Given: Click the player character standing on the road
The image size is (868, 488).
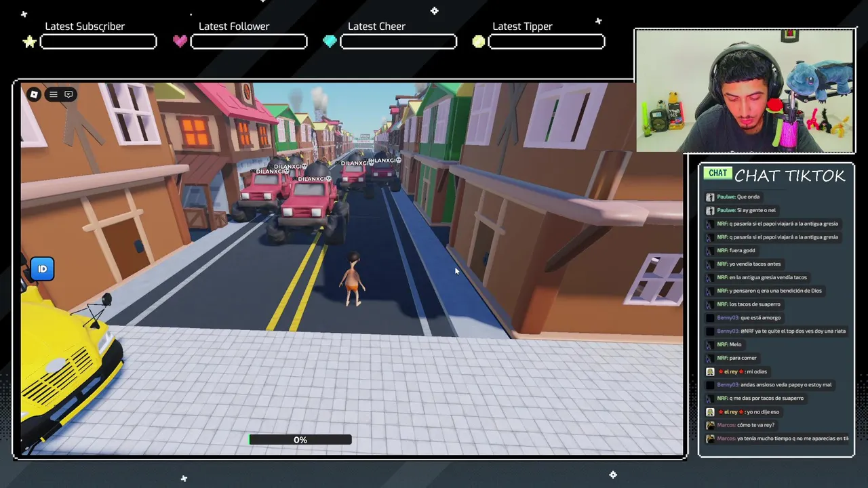Looking at the screenshot, I should (x=353, y=279).
